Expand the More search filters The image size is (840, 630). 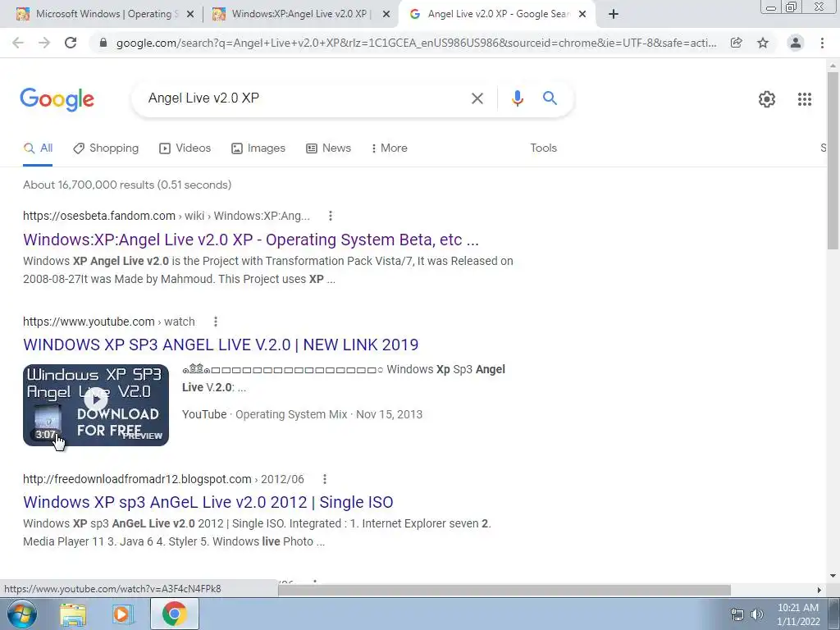tap(390, 148)
